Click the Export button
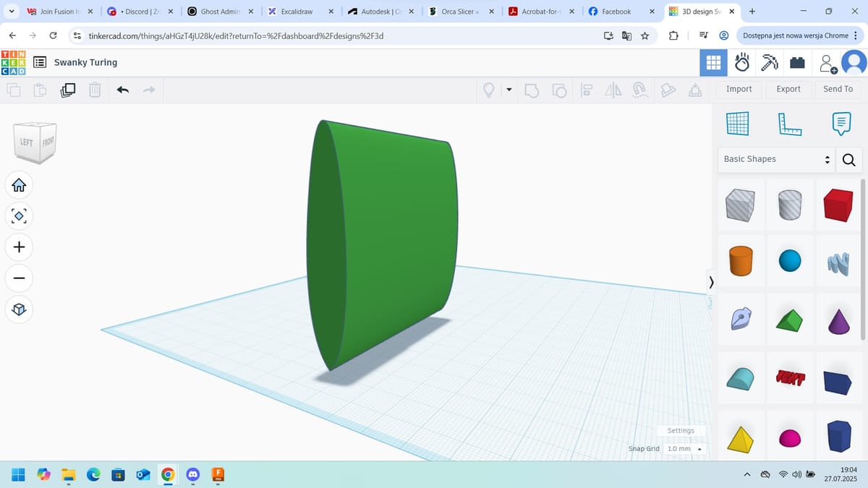The height and width of the screenshot is (488, 868). click(788, 89)
